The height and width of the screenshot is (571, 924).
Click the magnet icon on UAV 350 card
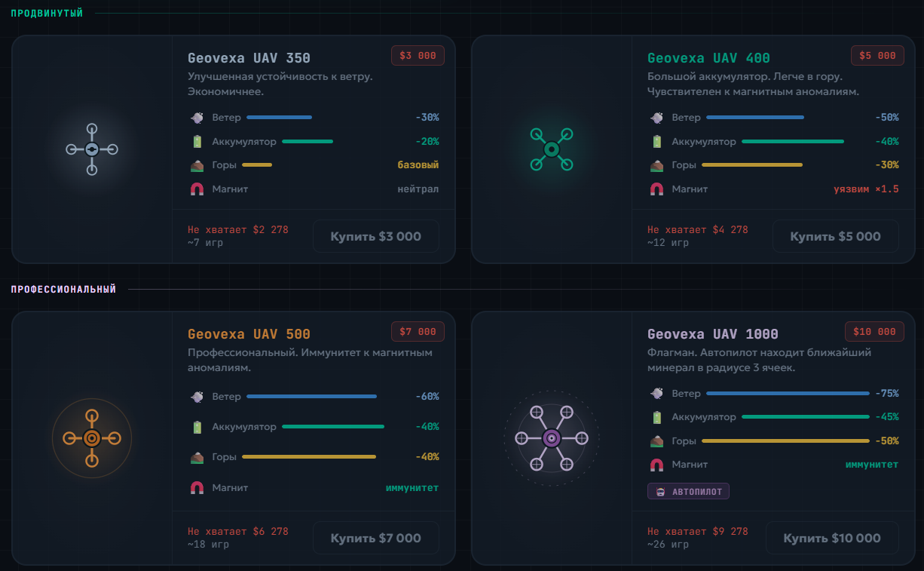(197, 189)
